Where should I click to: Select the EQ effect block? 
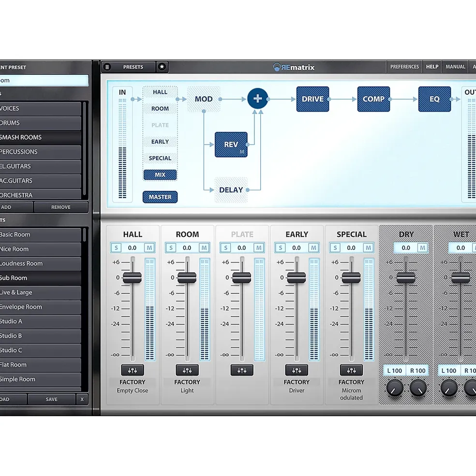click(434, 99)
